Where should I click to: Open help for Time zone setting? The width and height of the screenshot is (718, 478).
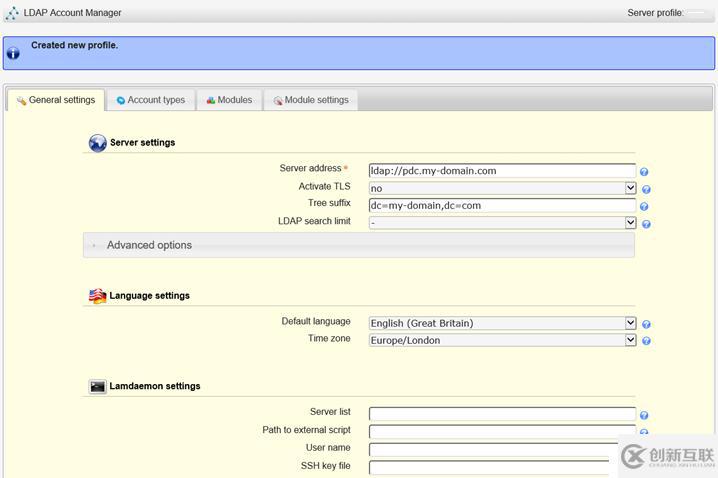(646, 341)
